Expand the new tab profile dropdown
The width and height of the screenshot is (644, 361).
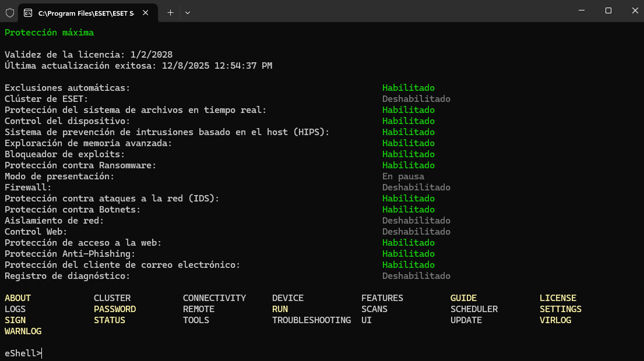click(x=188, y=12)
